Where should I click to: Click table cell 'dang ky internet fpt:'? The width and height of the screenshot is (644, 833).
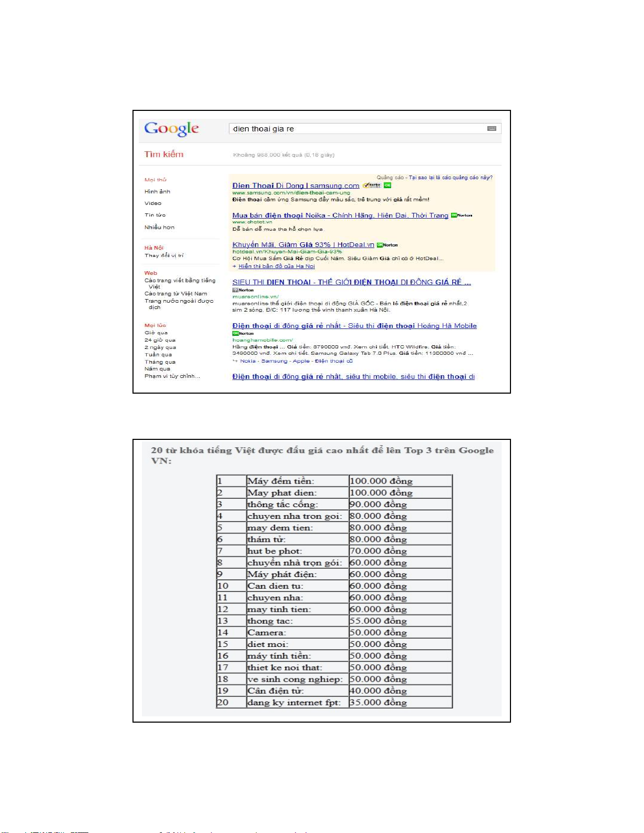coord(298,702)
